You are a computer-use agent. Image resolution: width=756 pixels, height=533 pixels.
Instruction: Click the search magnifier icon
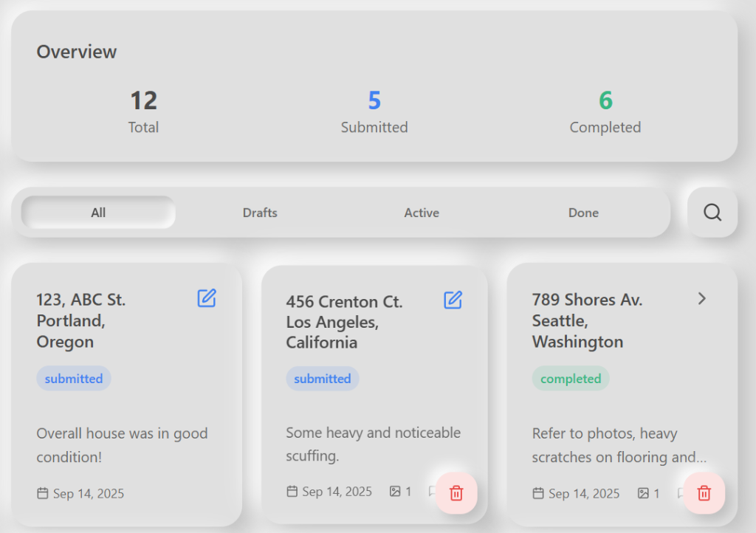711,212
